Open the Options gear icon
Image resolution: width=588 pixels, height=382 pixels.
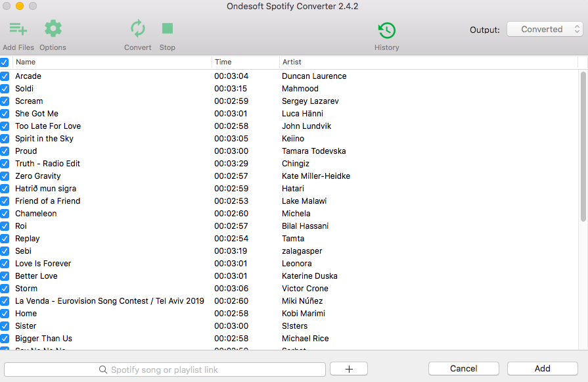53,28
